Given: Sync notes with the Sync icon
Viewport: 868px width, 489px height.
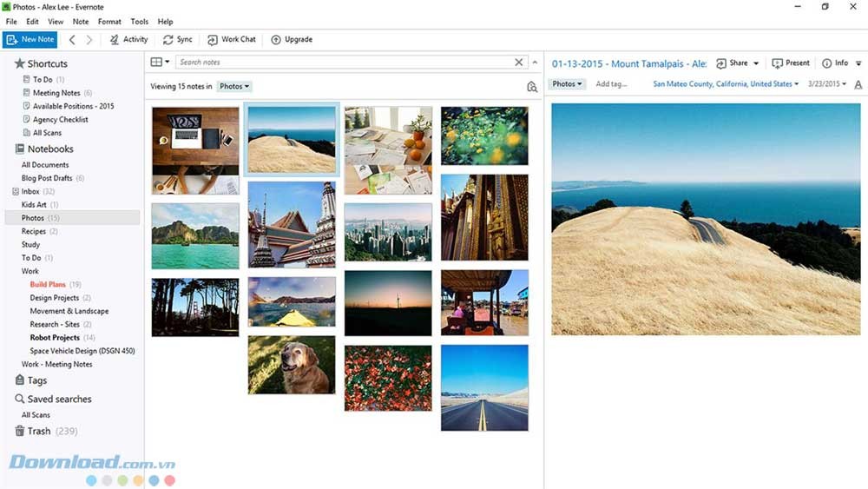Looking at the screenshot, I should click(177, 40).
